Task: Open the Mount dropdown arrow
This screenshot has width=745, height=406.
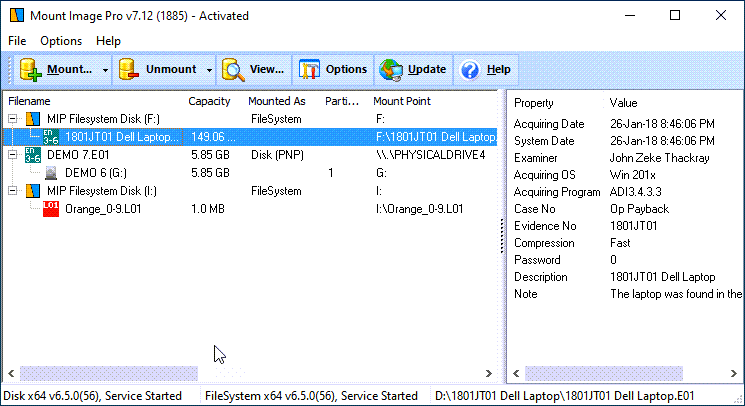Action: (105, 70)
